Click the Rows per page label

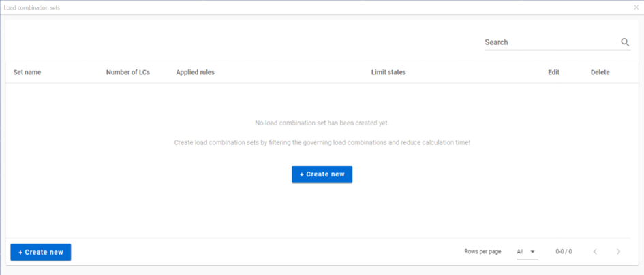click(482, 252)
